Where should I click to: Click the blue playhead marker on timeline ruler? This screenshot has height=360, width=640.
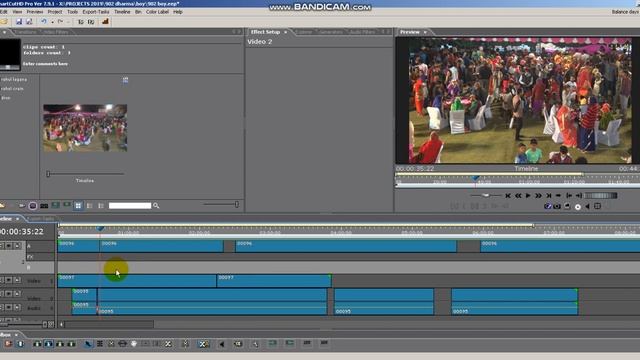[100, 228]
